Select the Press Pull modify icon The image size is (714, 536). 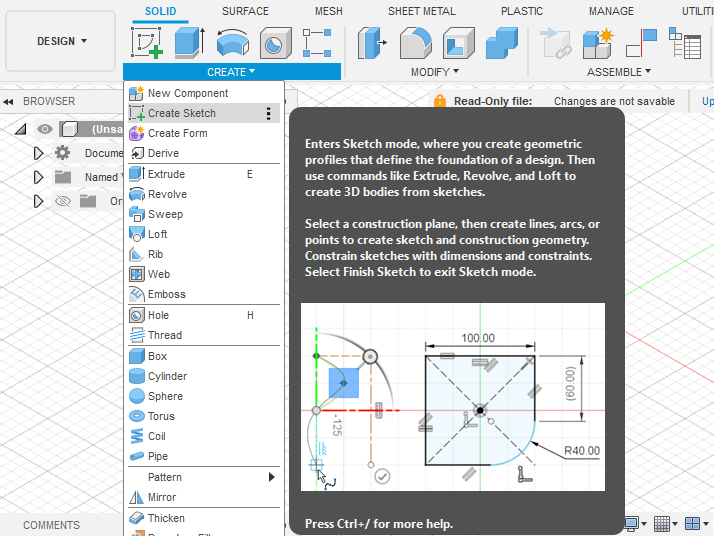(x=373, y=43)
